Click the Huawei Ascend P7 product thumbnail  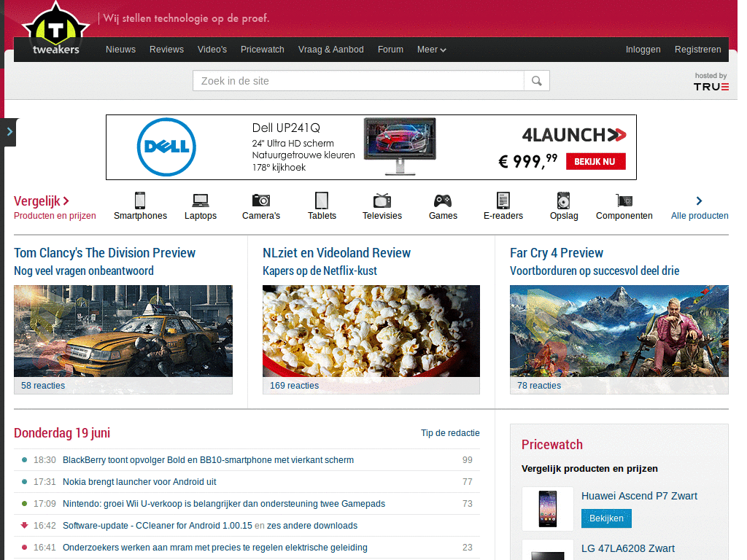click(x=548, y=508)
